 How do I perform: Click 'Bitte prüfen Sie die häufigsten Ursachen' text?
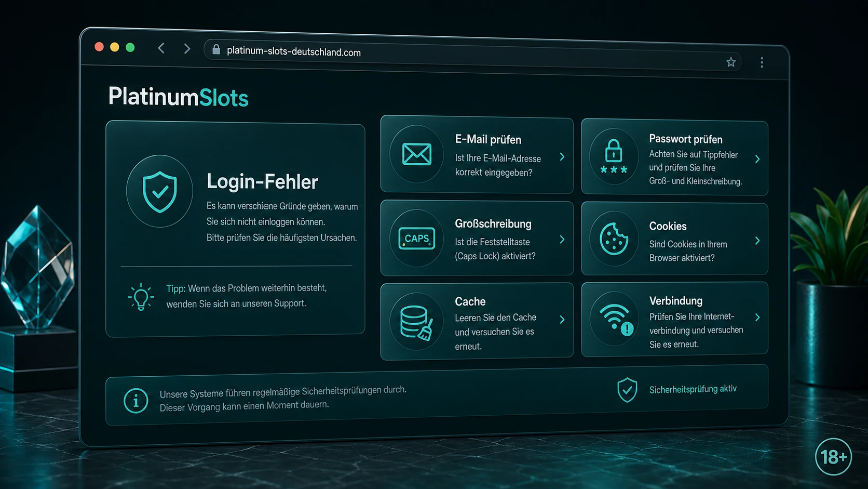click(x=281, y=237)
